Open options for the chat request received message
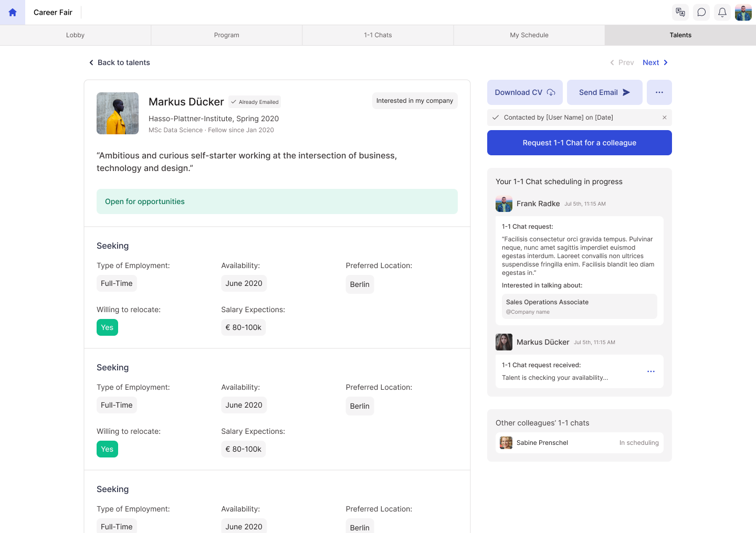The height and width of the screenshot is (533, 756). pos(651,371)
